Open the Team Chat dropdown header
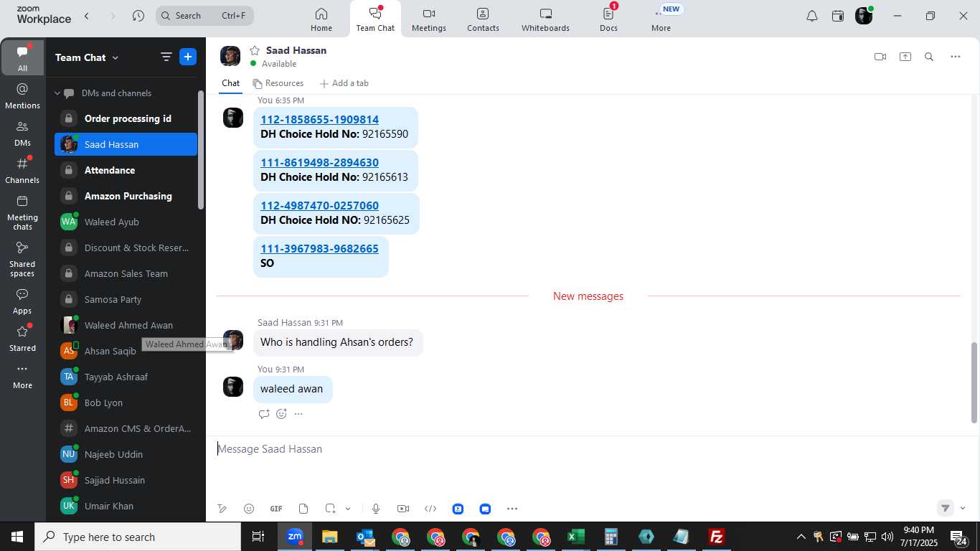980x551 pixels. pos(87,57)
